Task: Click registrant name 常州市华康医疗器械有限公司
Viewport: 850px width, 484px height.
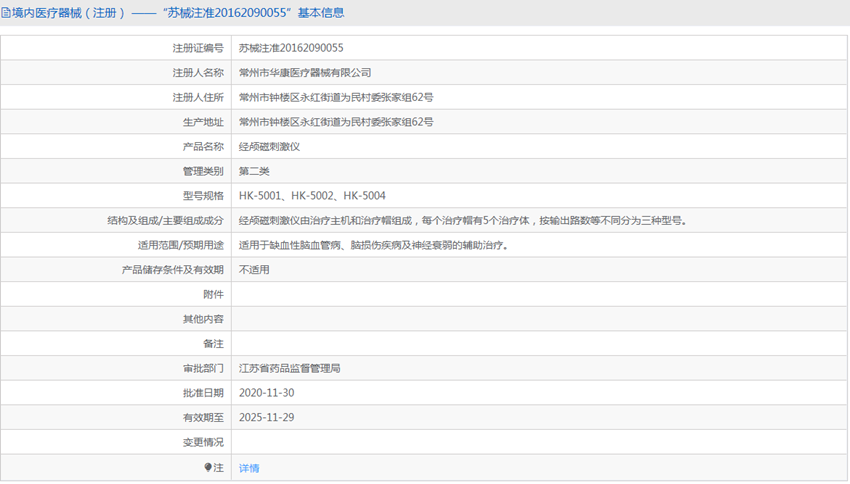Action: [305, 73]
